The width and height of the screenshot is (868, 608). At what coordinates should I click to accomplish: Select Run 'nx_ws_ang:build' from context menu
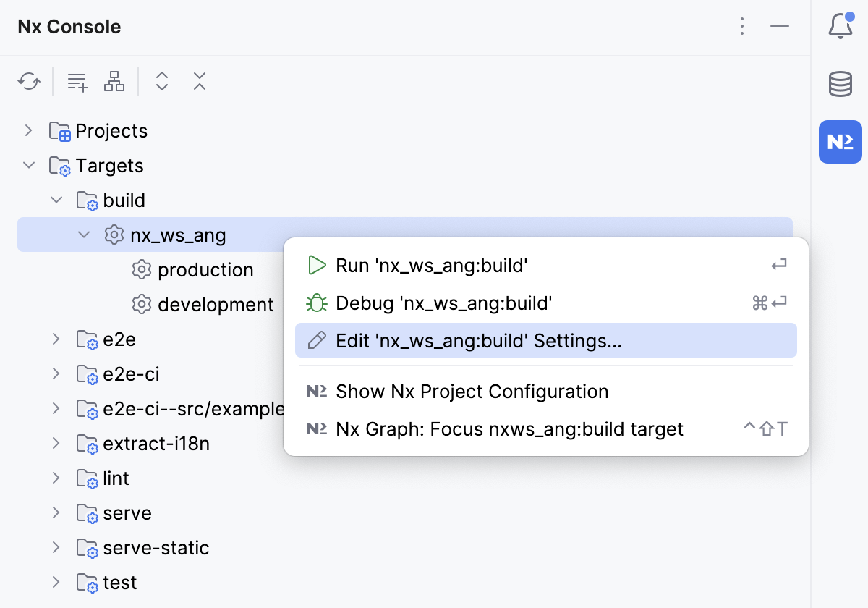pos(431,265)
